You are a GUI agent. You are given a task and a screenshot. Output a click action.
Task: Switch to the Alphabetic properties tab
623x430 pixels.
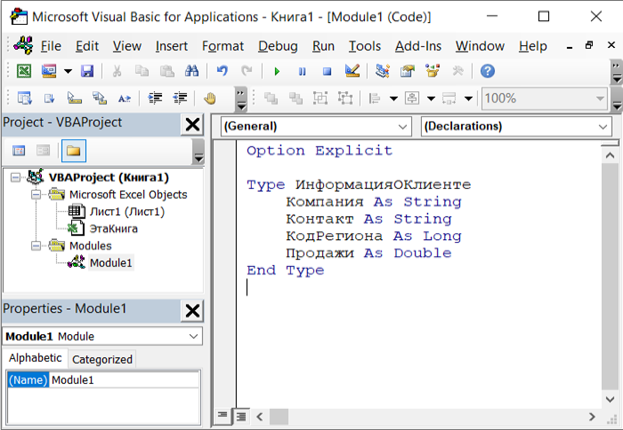coord(35,358)
